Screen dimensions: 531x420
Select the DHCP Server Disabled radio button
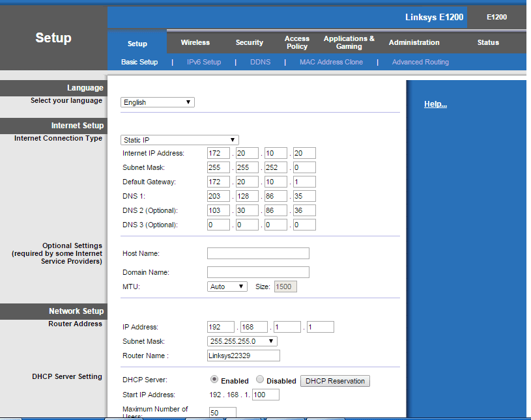coord(260,380)
